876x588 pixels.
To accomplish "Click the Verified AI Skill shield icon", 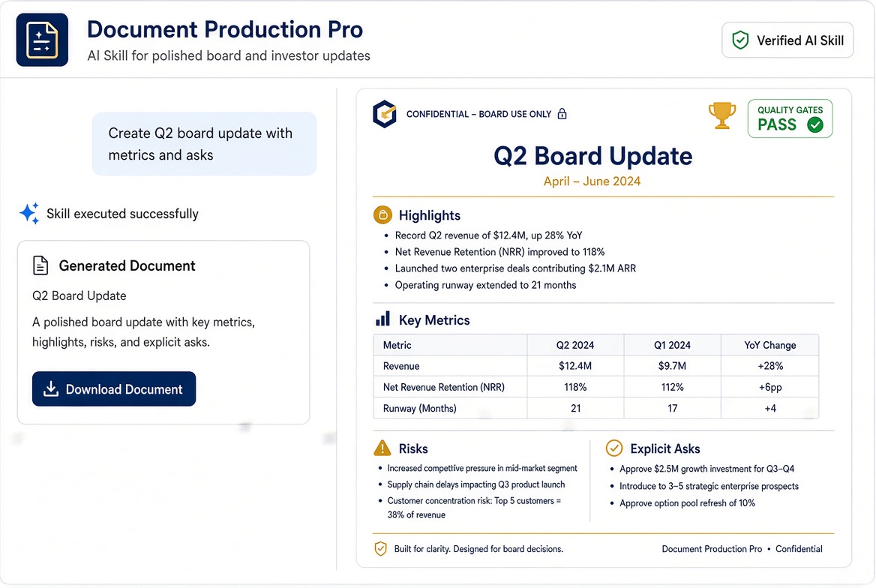I will (x=740, y=40).
